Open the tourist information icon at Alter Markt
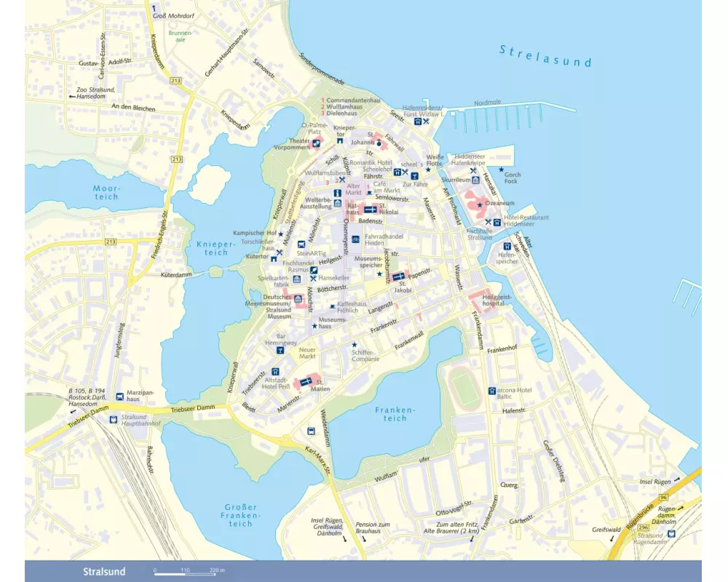The height and width of the screenshot is (582, 728). click(337, 194)
